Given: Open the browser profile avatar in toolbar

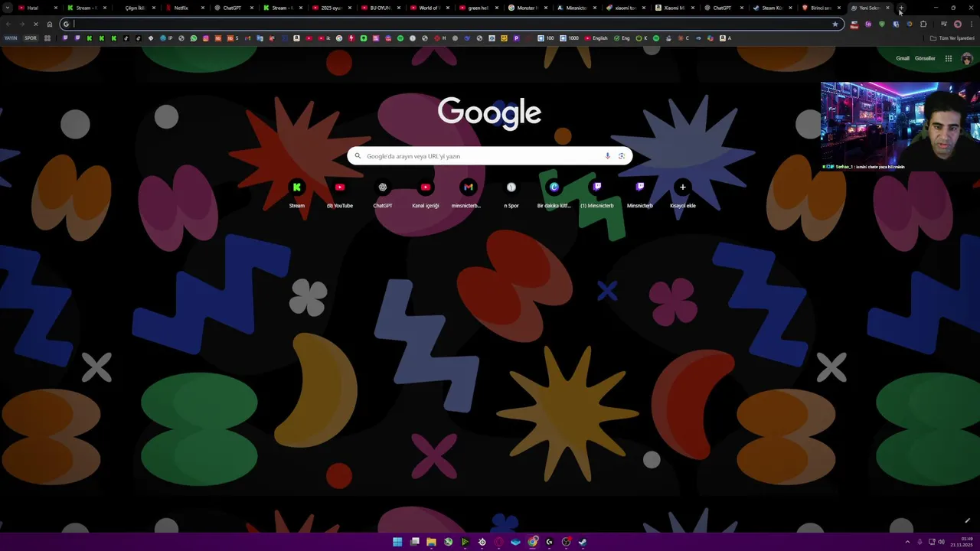Looking at the screenshot, I should [957, 24].
